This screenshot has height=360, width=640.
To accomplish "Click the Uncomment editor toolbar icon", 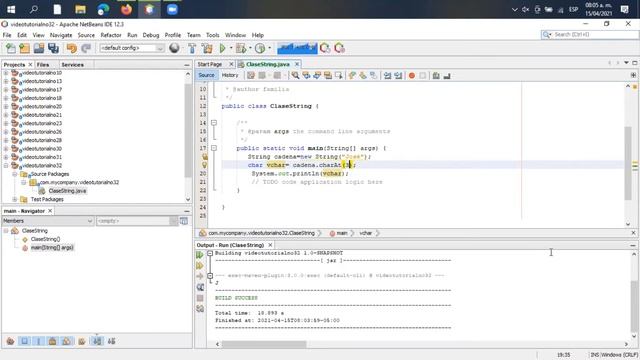I will (447, 76).
